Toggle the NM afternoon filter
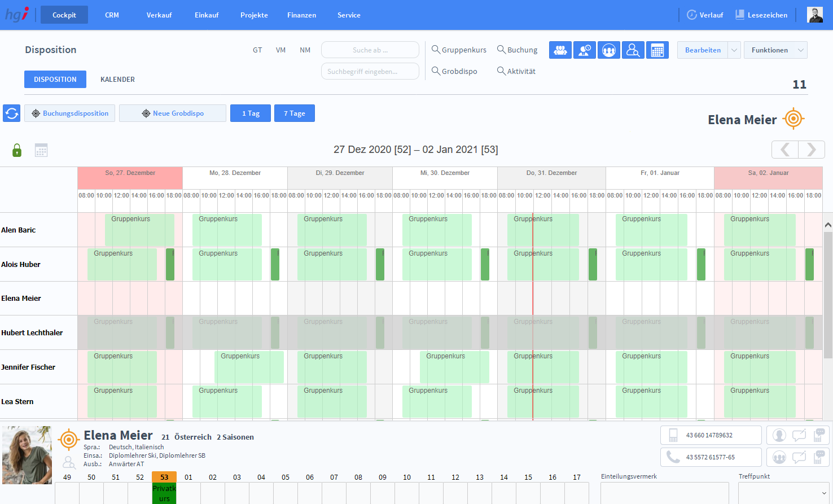Image resolution: width=833 pixels, height=504 pixels. [x=305, y=50]
